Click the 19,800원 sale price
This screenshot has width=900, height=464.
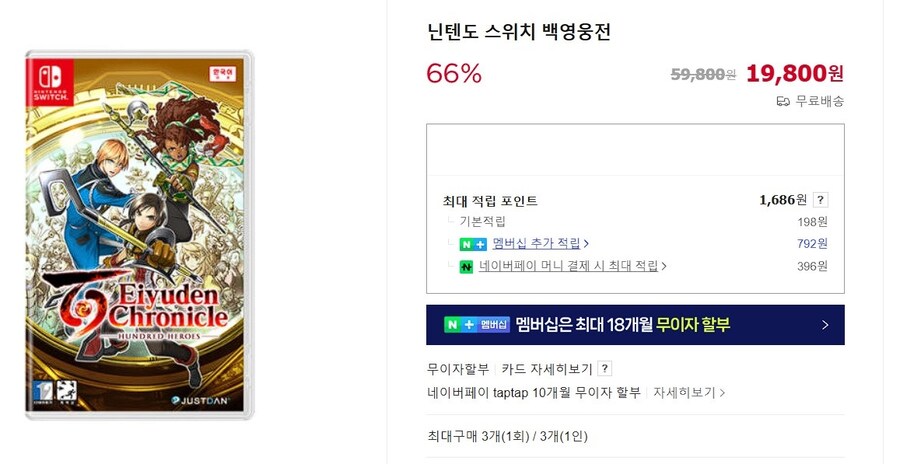(x=794, y=73)
